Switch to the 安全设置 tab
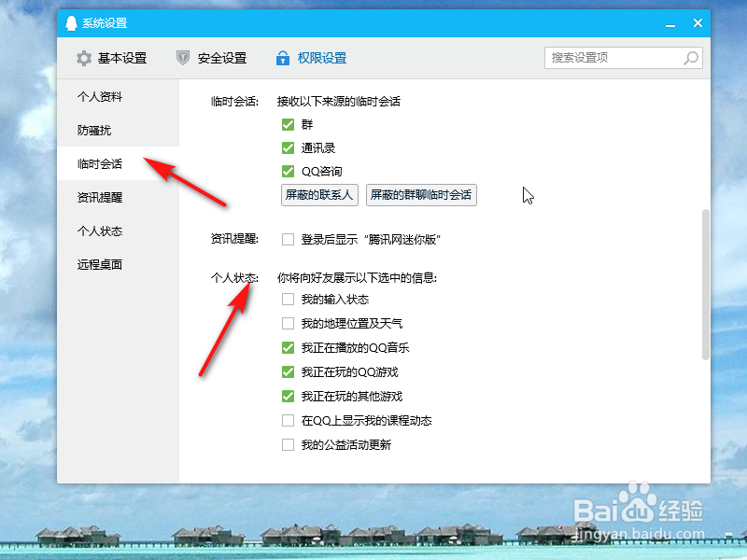747x560 pixels. (x=212, y=58)
